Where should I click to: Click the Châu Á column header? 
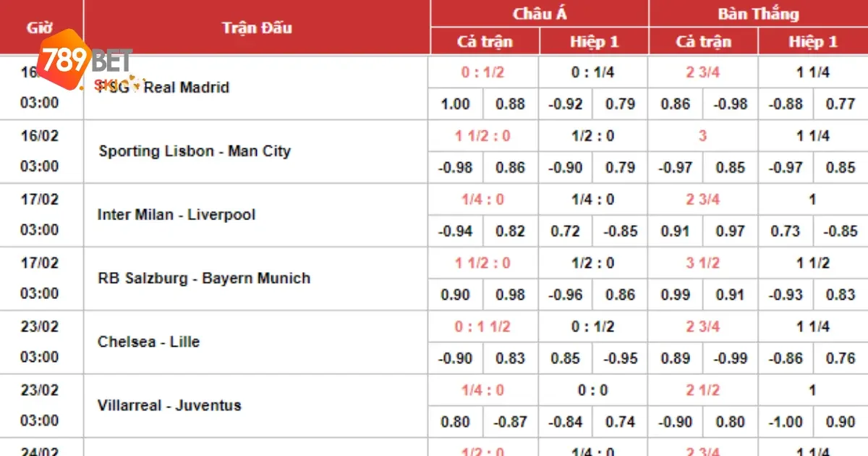pyautogui.click(x=539, y=14)
